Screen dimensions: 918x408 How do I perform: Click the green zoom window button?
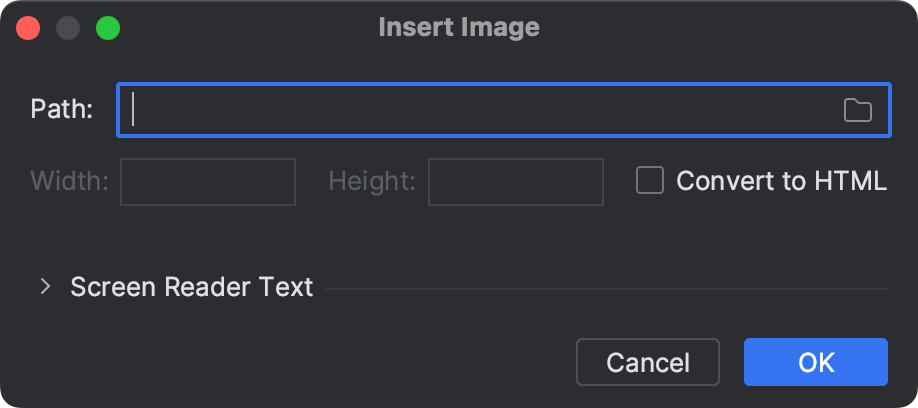[x=108, y=28]
